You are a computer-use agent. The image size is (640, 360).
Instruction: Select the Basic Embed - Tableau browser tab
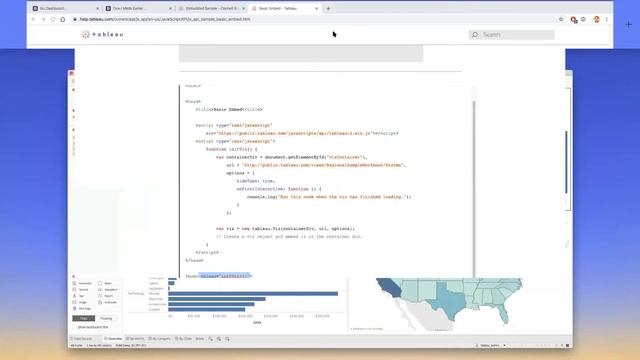[284, 8]
